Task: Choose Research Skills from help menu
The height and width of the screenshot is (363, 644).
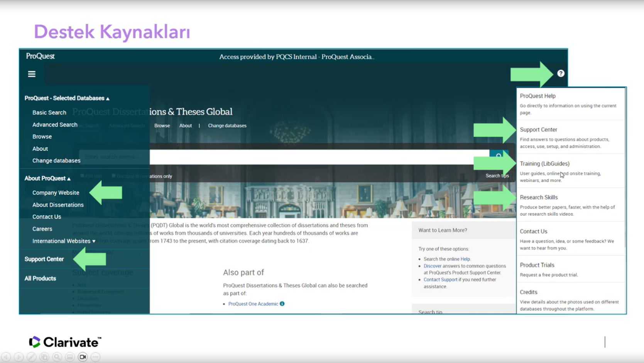Action: point(538,197)
